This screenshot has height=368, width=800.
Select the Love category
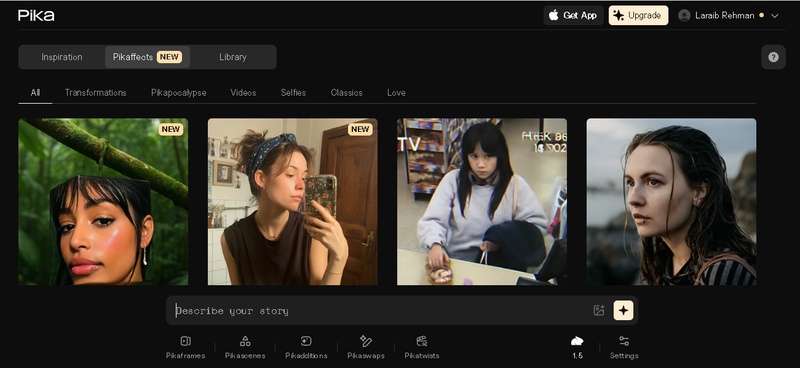coord(396,92)
